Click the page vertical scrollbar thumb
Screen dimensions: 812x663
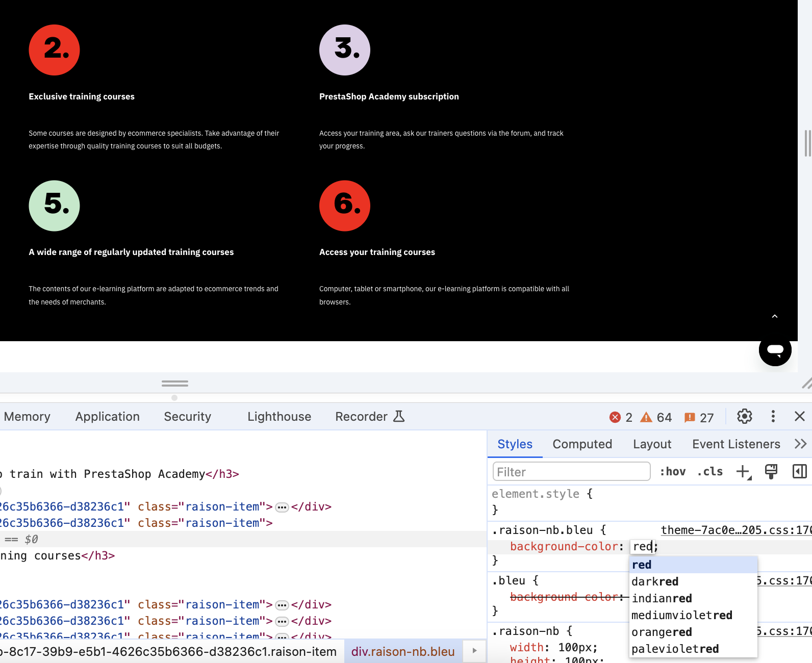click(x=807, y=143)
